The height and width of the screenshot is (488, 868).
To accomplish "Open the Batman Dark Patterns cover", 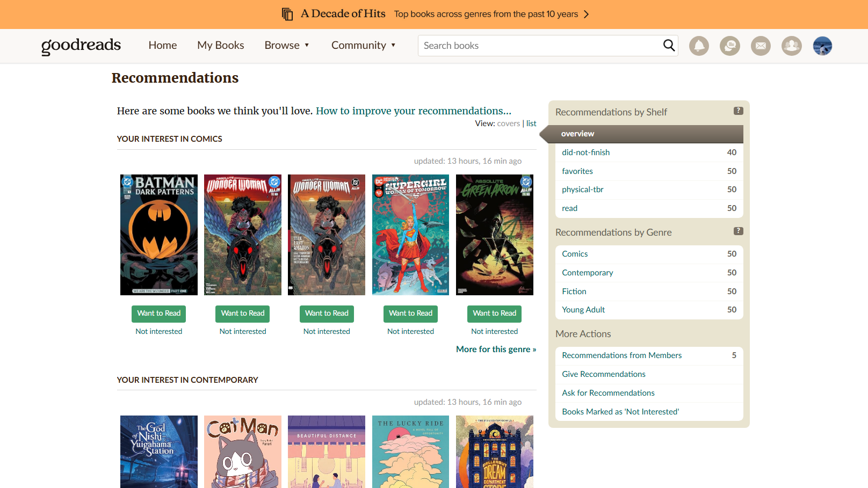I will click(x=159, y=235).
